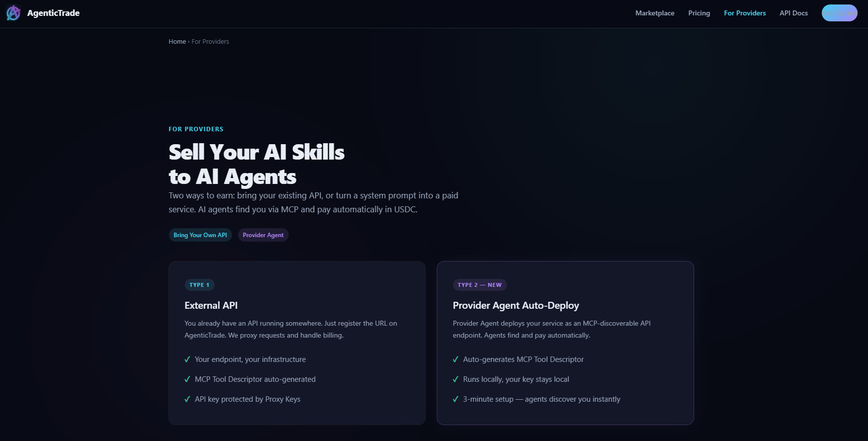Click checkmark beside 'Runs locally, your key stays local'
This screenshot has height=441, width=868.
[x=456, y=379]
